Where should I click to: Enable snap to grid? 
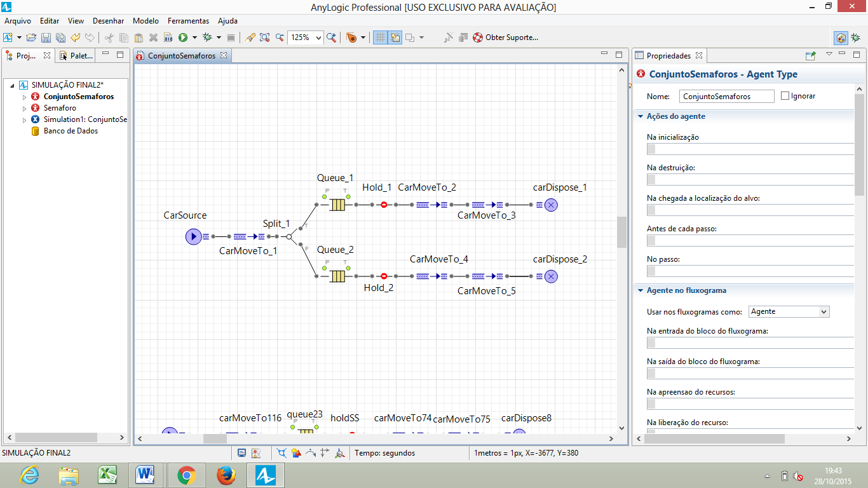(395, 37)
